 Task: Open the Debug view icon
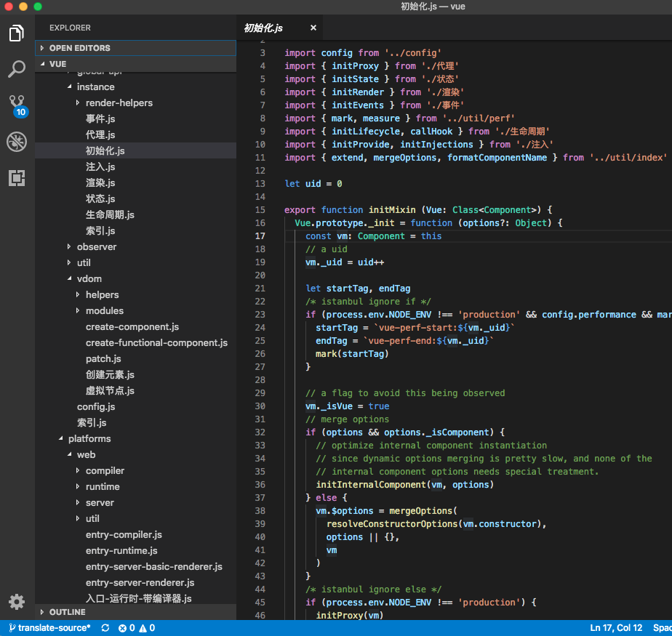(x=17, y=142)
